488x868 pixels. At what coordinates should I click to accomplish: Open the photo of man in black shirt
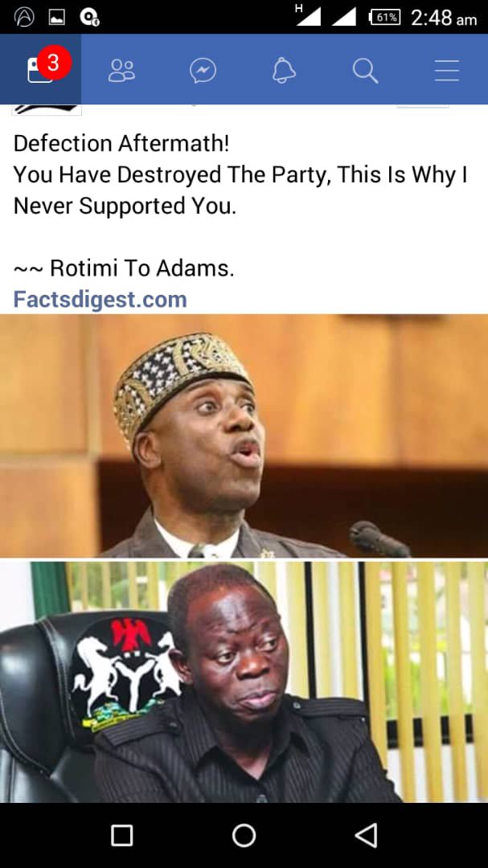point(244,682)
